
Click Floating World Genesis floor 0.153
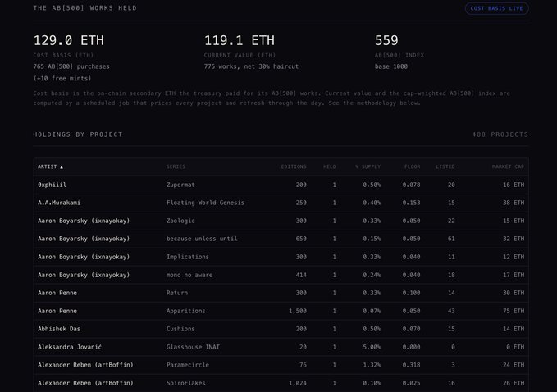411,203
